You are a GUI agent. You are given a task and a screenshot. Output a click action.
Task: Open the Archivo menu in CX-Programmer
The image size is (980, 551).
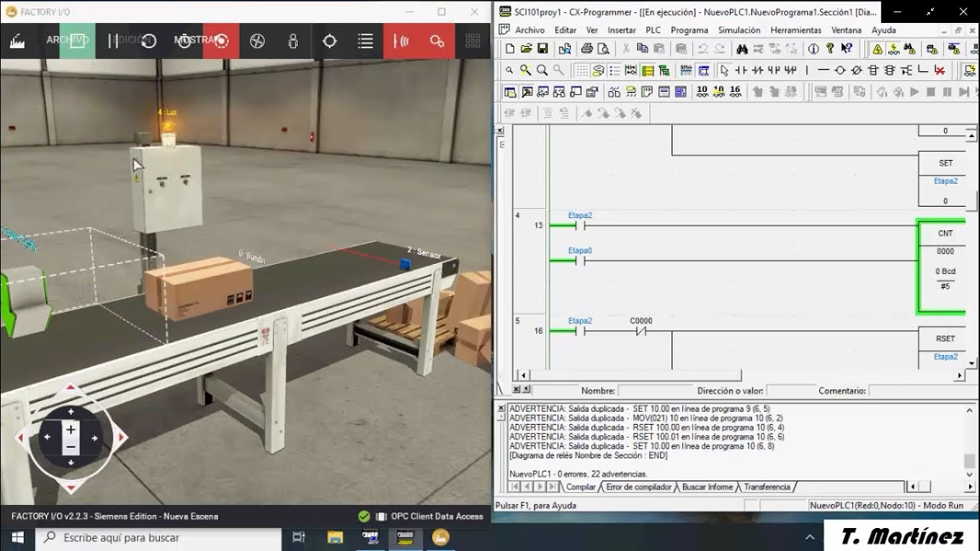click(x=530, y=30)
